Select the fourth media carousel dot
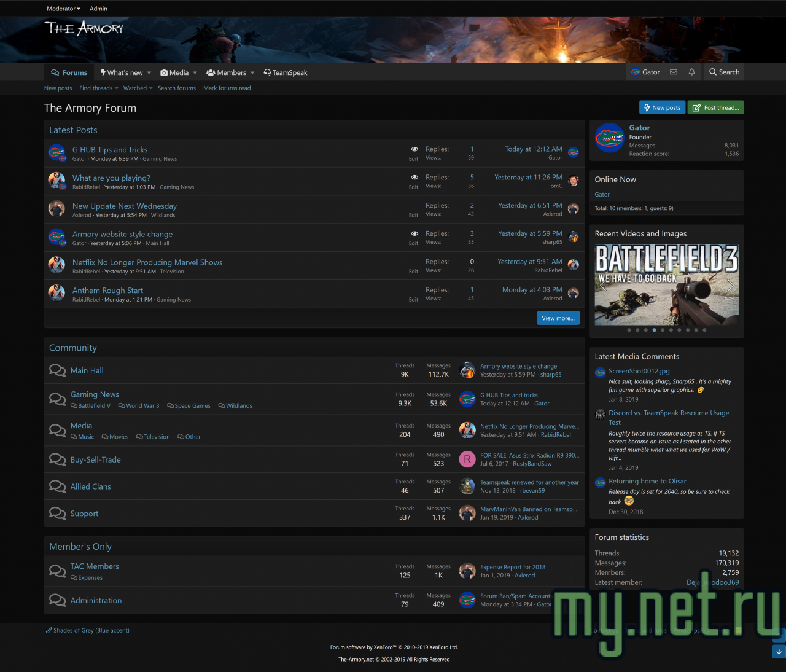786x672 pixels. pos(654,330)
